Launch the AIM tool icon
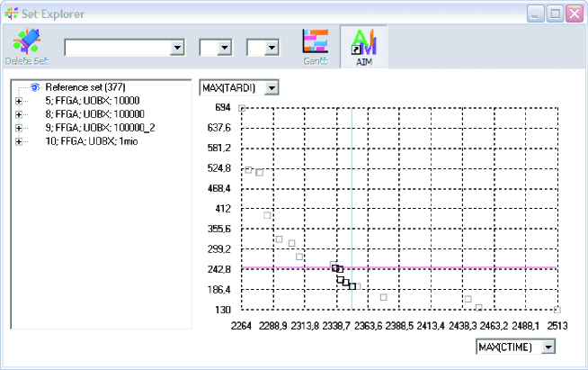Image resolution: width=588 pixels, height=370 pixels. [x=364, y=42]
